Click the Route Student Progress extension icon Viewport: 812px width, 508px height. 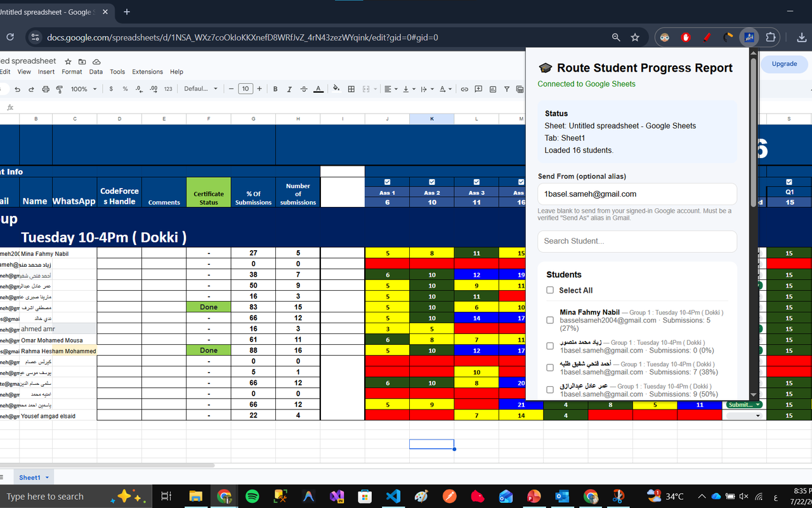point(749,37)
